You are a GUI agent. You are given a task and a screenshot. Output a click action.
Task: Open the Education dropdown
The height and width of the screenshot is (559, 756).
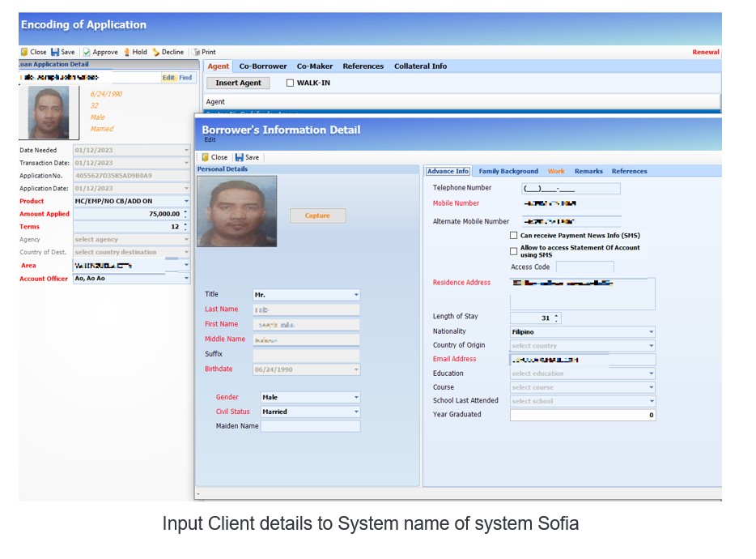(652, 373)
